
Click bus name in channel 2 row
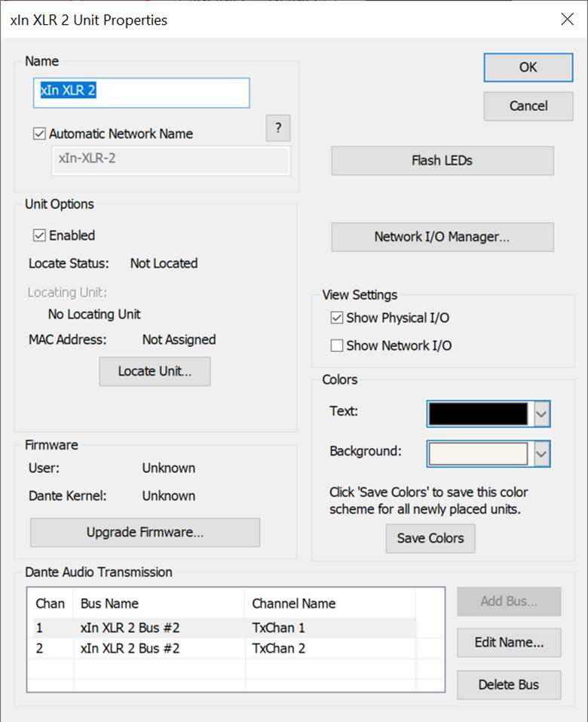[x=130, y=648]
